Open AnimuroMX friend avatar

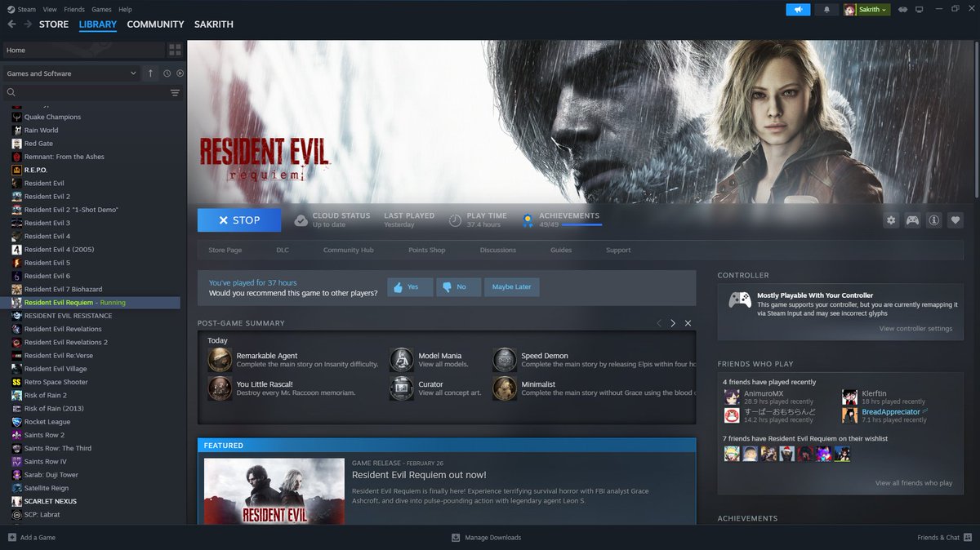[x=732, y=397]
